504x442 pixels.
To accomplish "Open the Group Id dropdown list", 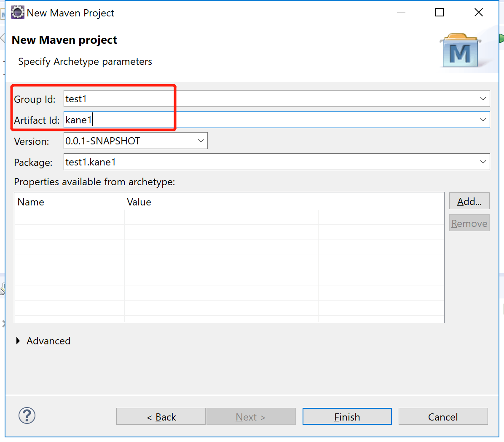I will click(x=483, y=99).
